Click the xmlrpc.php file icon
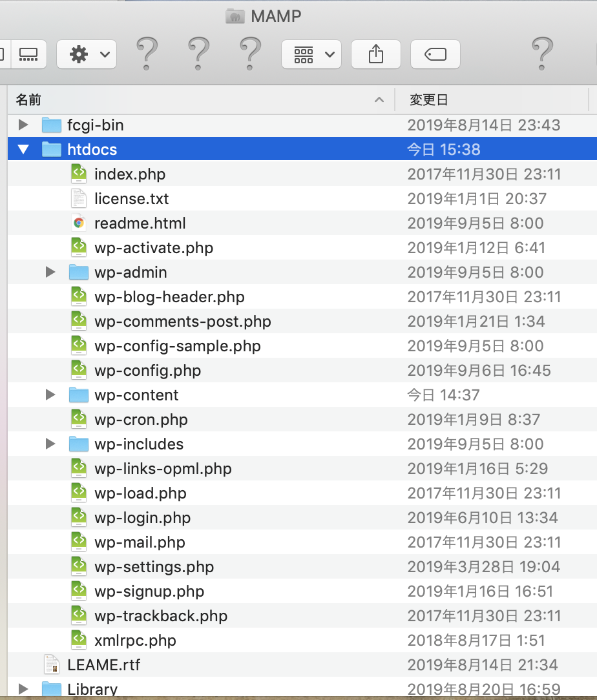 click(x=79, y=640)
